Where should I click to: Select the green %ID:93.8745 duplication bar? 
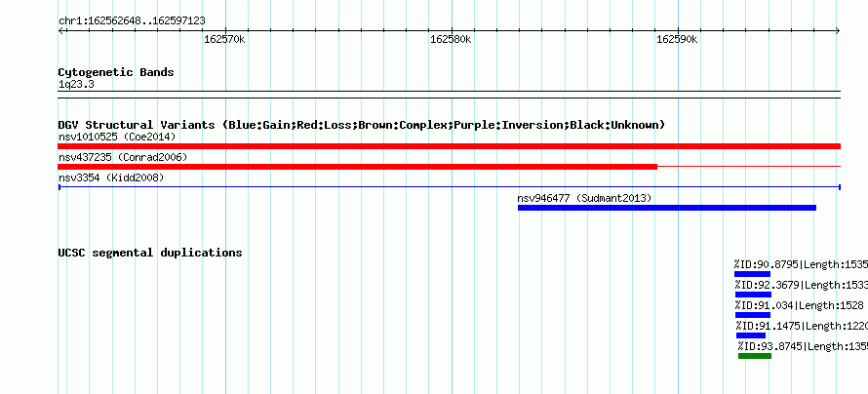[x=755, y=356]
